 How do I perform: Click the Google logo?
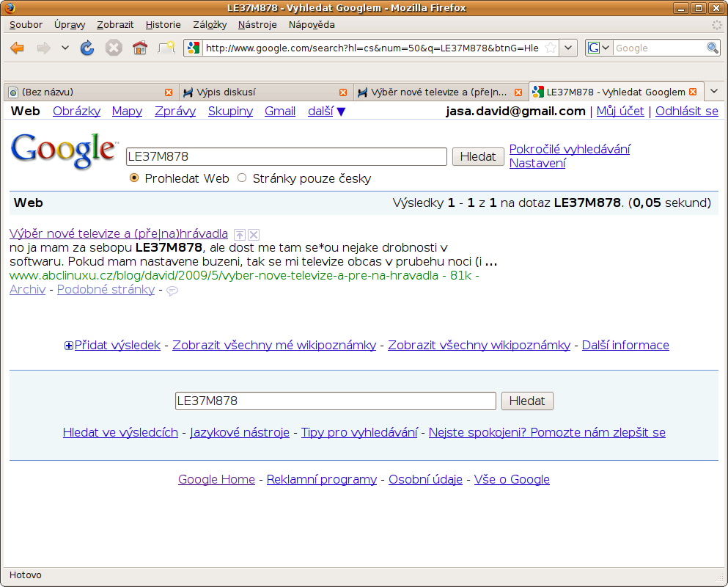[64, 150]
